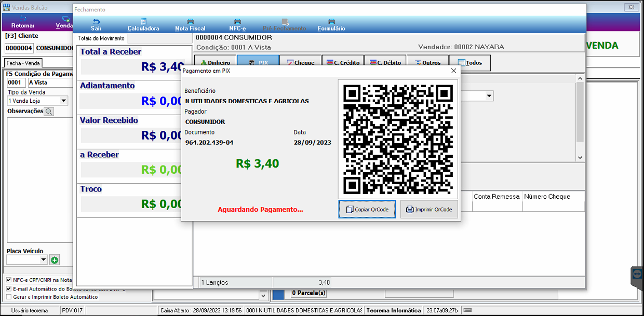Click the small icon after version text
This screenshot has width=644, height=316.
[467, 310]
